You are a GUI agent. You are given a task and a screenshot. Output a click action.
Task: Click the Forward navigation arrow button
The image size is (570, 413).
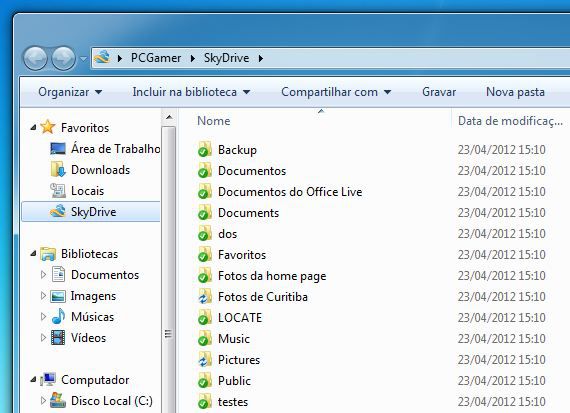pyautogui.click(x=64, y=58)
